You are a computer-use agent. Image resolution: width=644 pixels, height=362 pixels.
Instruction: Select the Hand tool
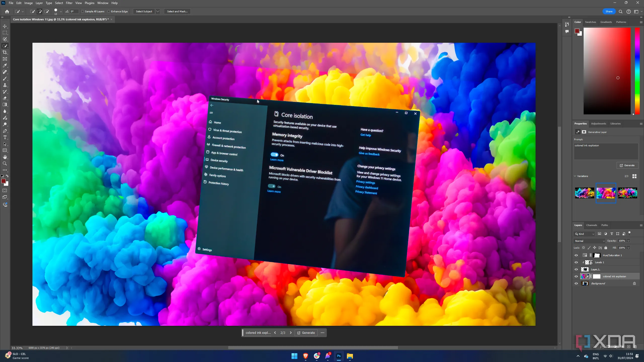(x=5, y=157)
